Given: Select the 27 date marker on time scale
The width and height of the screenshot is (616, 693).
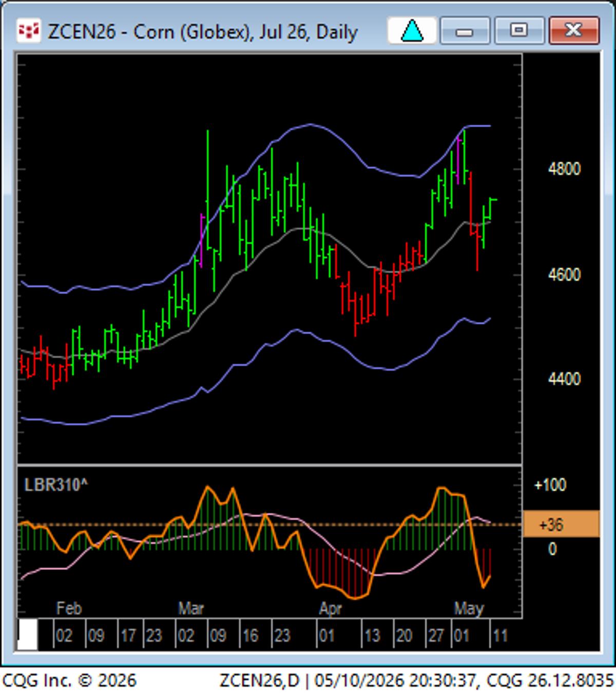Looking at the screenshot, I should click(436, 637).
